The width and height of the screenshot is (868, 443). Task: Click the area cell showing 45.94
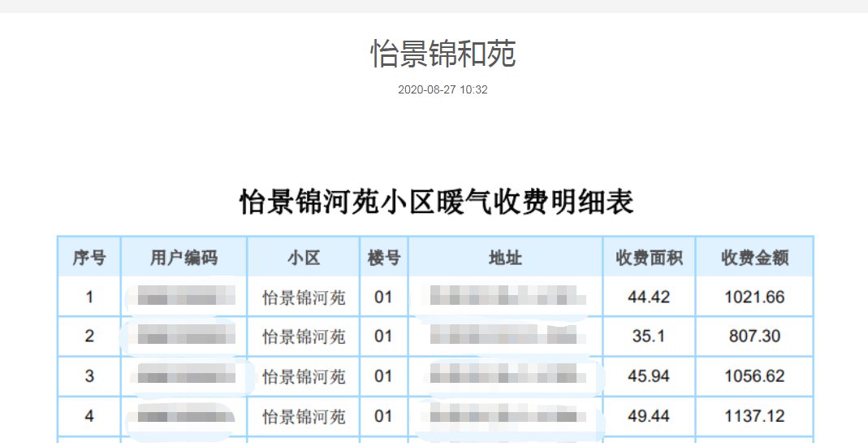[649, 376]
